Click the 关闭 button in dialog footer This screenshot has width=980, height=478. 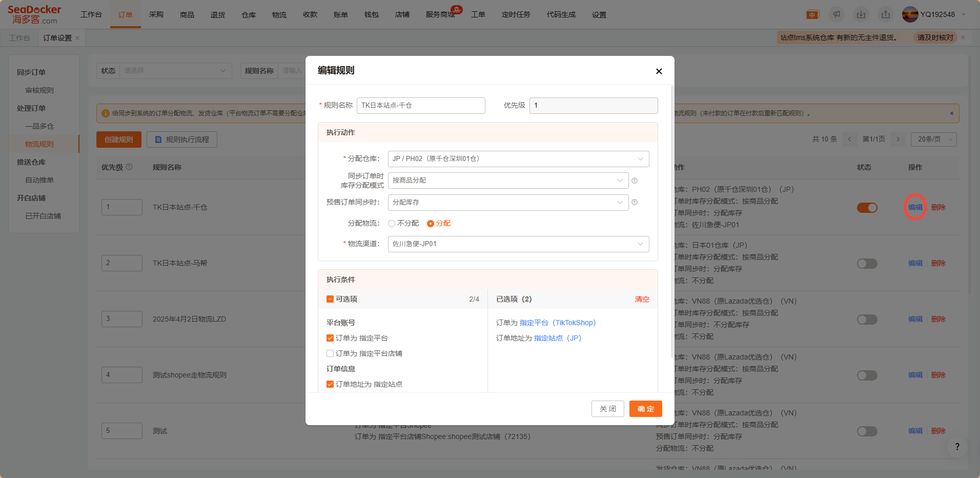pyautogui.click(x=607, y=409)
